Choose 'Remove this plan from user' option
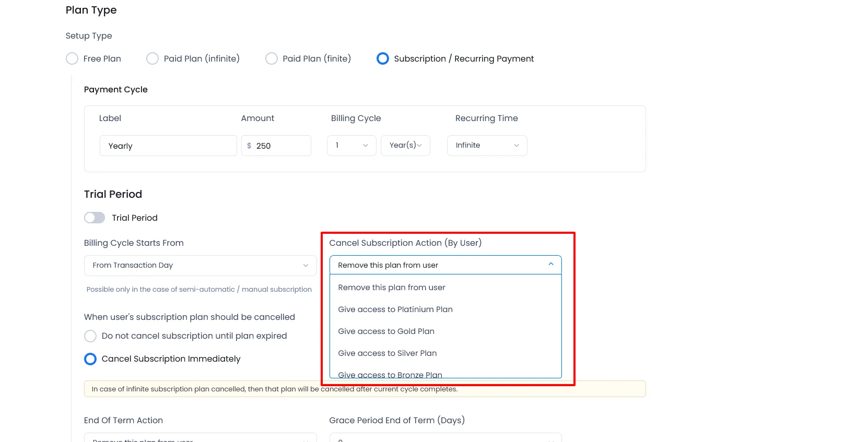Screen dimensions: 868x442 pos(392,288)
